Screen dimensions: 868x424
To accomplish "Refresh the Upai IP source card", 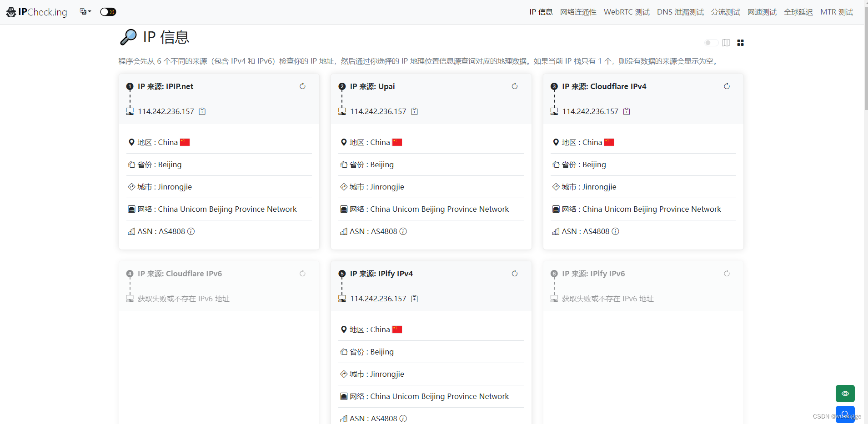I will pyautogui.click(x=515, y=86).
